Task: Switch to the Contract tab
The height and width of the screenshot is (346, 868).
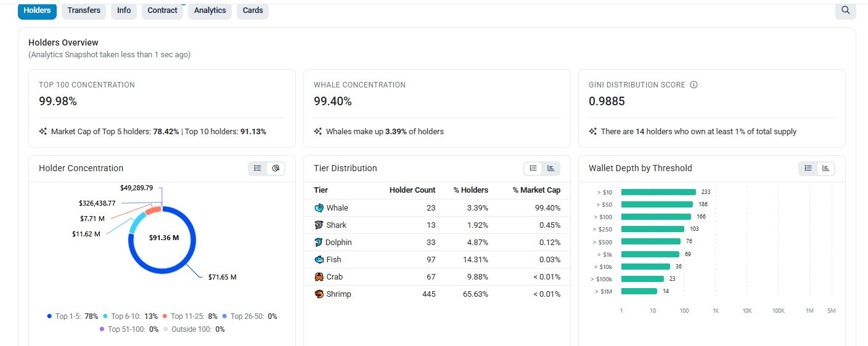Action: pyautogui.click(x=162, y=10)
